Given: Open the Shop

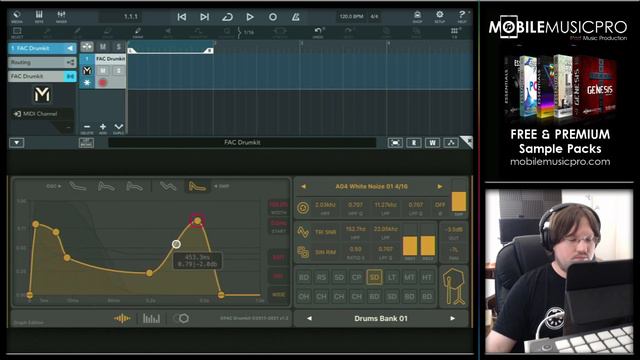Looking at the screenshot, I should point(417,17).
